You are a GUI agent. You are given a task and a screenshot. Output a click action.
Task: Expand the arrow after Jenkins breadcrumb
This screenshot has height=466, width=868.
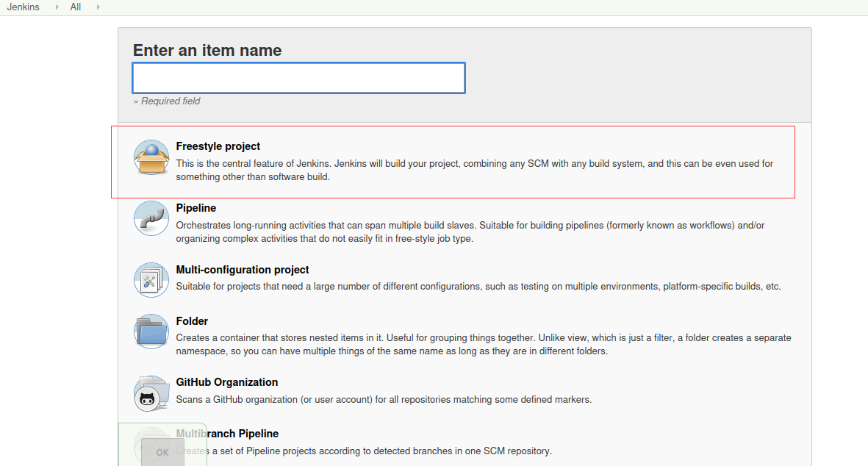pyautogui.click(x=57, y=7)
